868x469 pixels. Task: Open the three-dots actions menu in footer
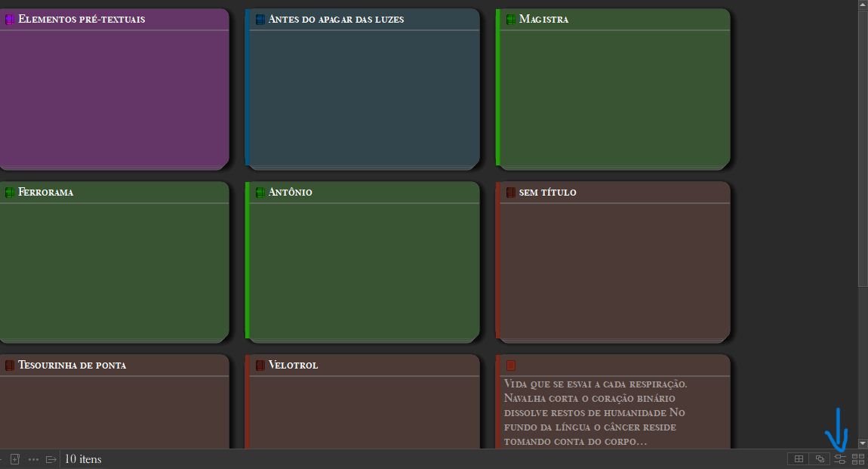(x=33, y=459)
